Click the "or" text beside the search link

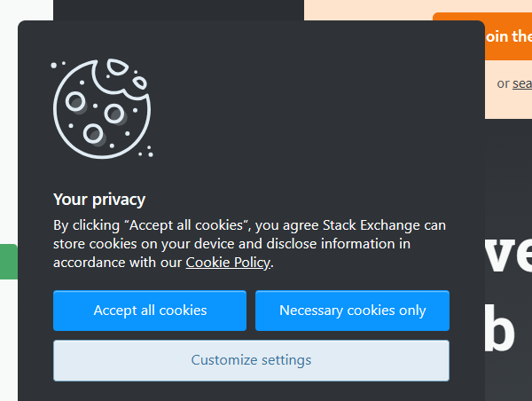tap(503, 83)
